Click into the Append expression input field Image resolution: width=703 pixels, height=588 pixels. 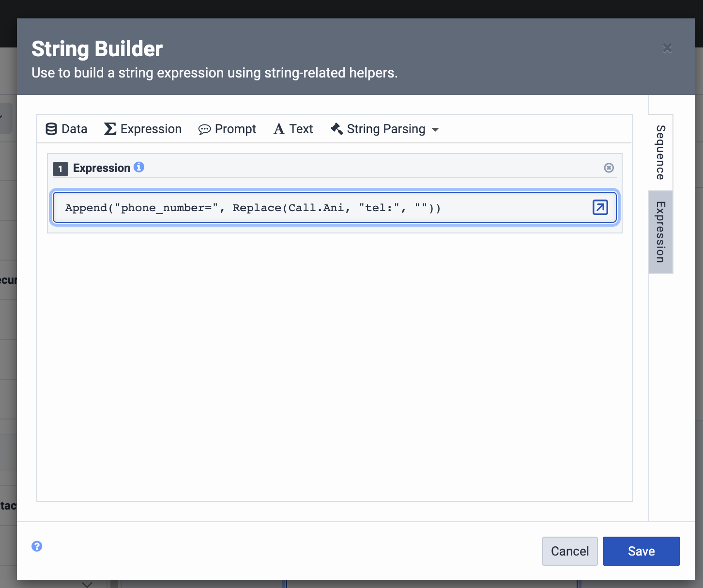tap(320, 208)
